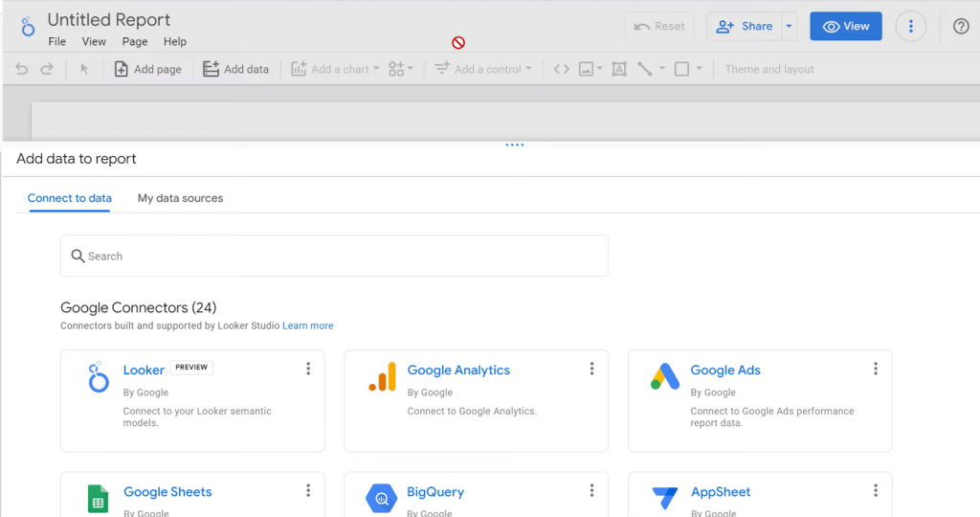Screen dimensions: 980x517
Task: Click the connector Search field
Action: [334, 256]
